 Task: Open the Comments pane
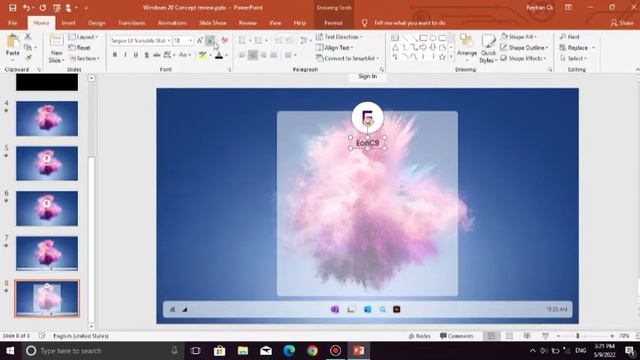457,336
